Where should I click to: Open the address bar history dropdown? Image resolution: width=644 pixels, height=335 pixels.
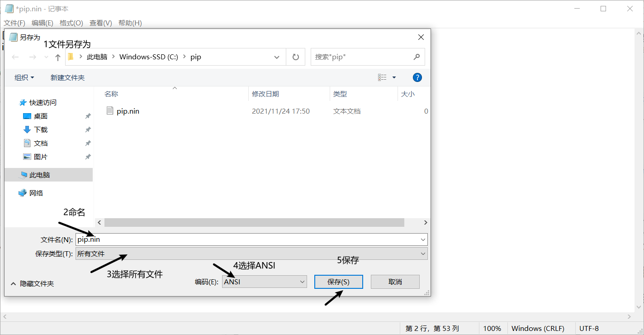[x=277, y=57]
